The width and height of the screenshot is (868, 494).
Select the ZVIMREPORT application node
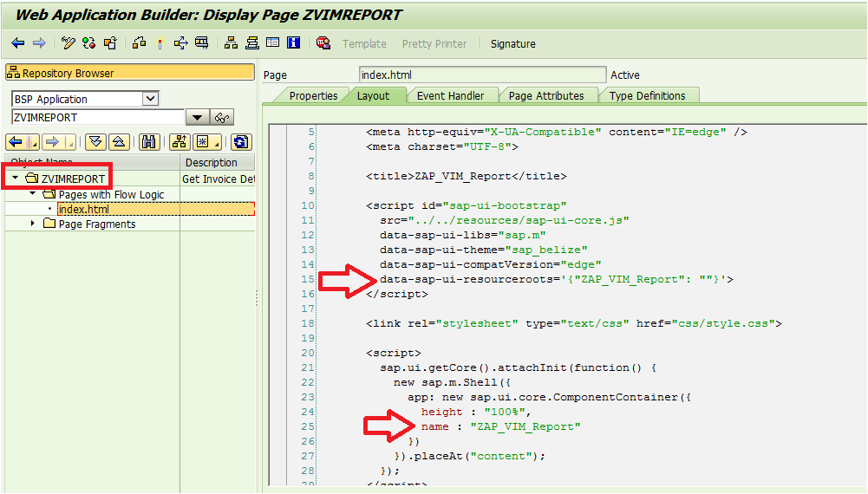point(73,179)
